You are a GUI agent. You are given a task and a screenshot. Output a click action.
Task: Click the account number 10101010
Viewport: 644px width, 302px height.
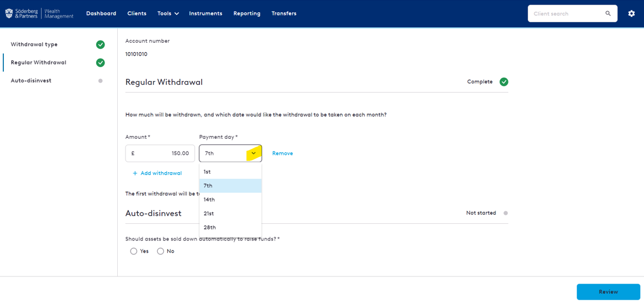click(136, 54)
